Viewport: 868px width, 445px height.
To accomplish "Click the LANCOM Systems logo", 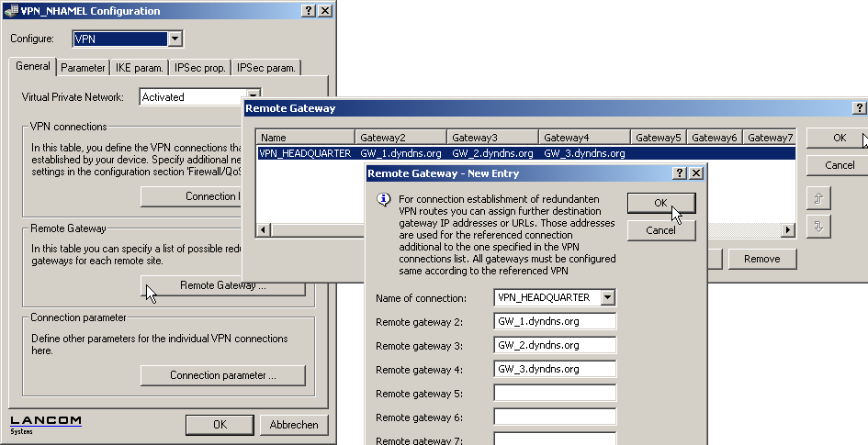I will (46, 424).
